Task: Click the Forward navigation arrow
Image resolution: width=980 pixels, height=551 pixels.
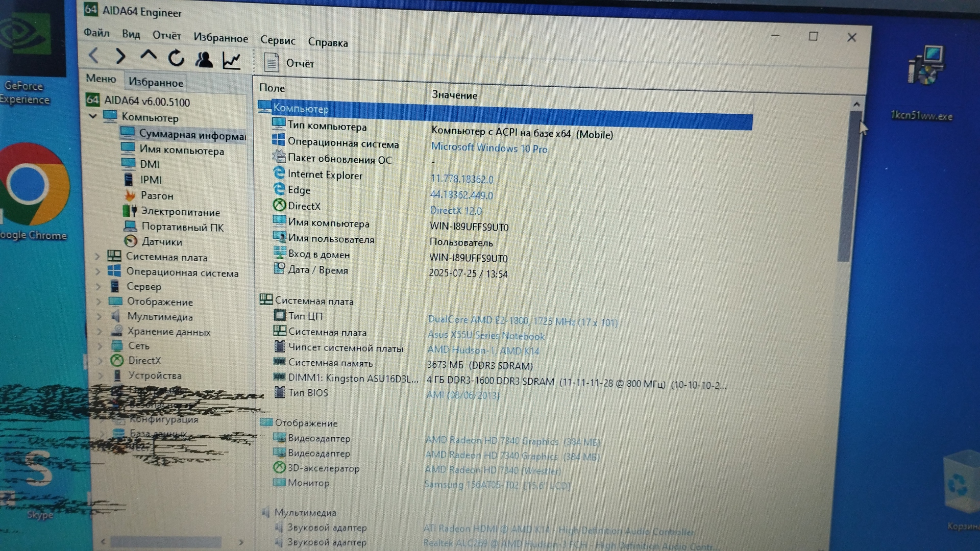Action: (x=120, y=56)
